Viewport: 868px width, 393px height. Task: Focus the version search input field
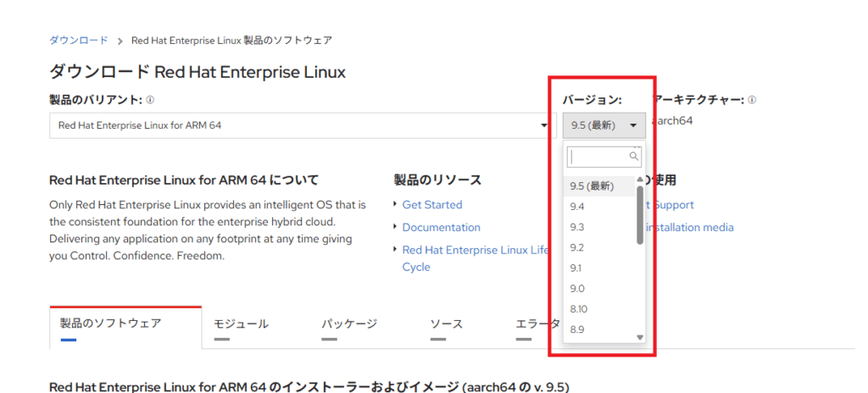pos(598,157)
